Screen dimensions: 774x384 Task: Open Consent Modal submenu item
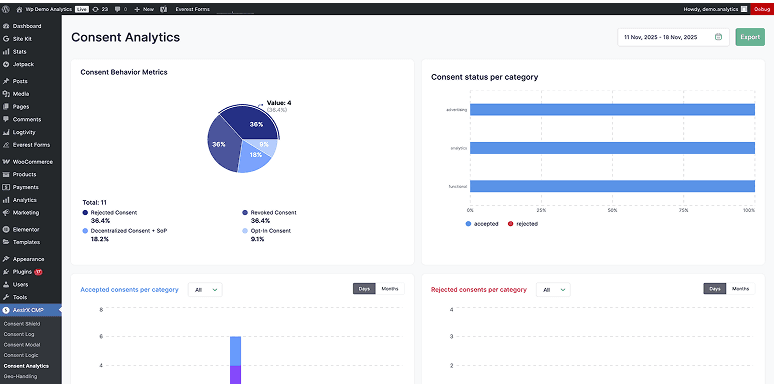[22, 345]
